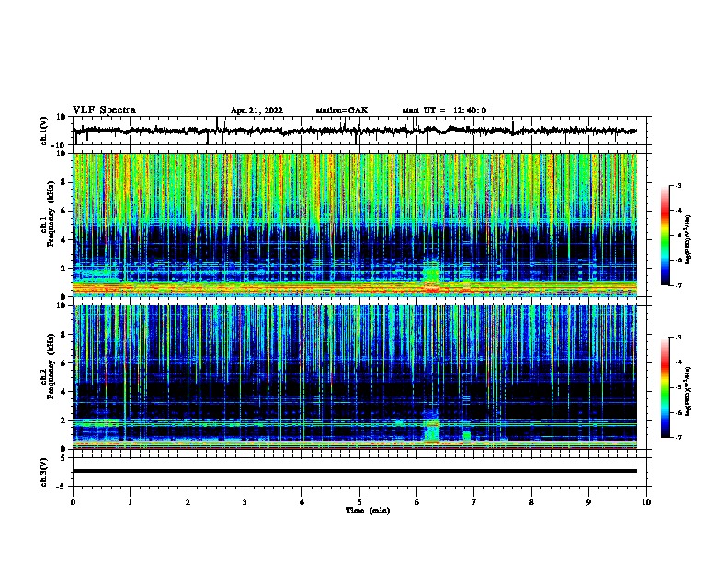The image size is (728, 563).
Task: Click the ch.2 spectrogram panel
Action: point(355,377)
